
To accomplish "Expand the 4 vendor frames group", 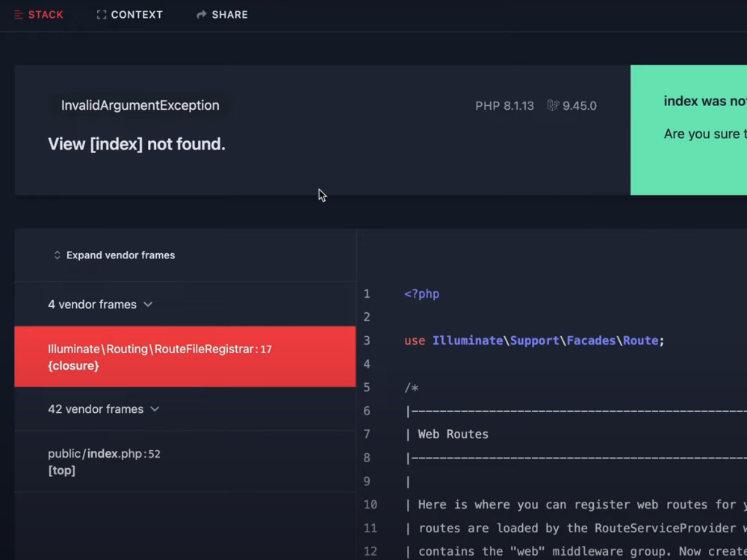I will pyautogui.click(x=185, y=305).
